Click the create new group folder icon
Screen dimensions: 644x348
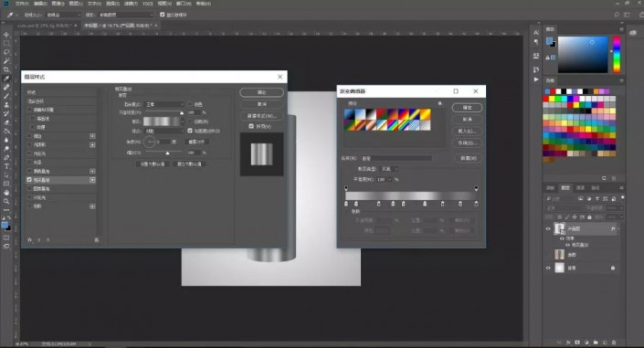[x=596, y=343]
